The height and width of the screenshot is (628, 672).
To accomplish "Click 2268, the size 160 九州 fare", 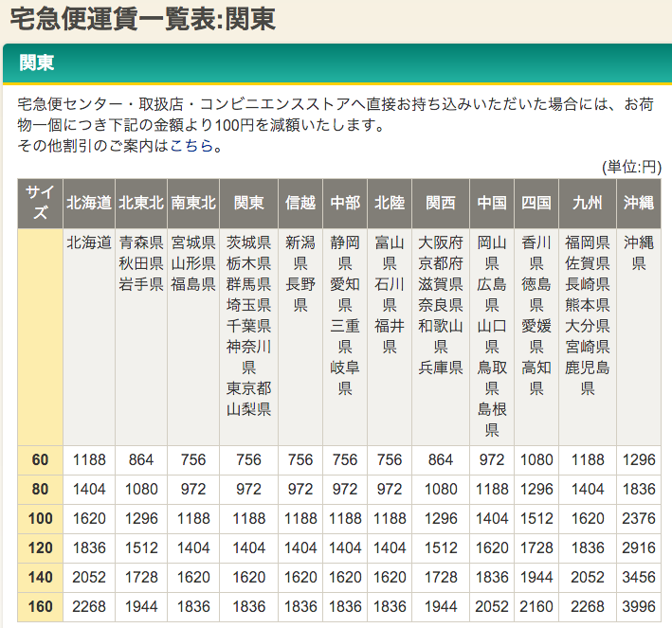I will (588, 606).
